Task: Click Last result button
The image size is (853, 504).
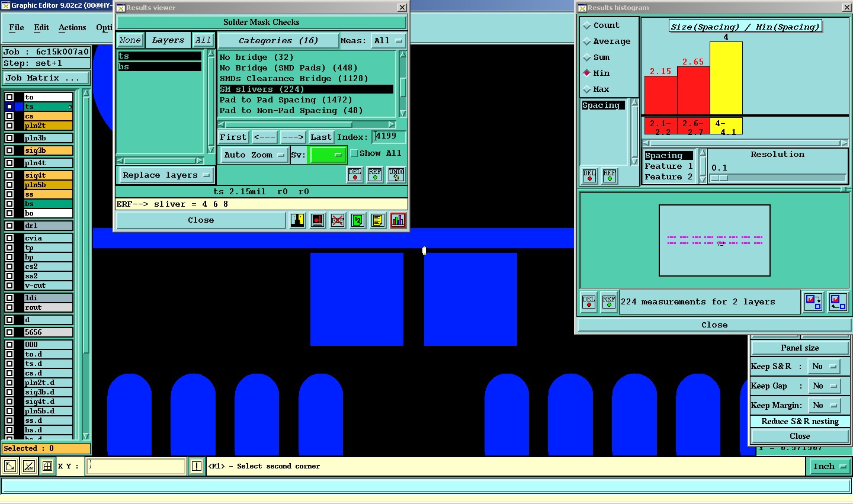Action: coord(321,137)
